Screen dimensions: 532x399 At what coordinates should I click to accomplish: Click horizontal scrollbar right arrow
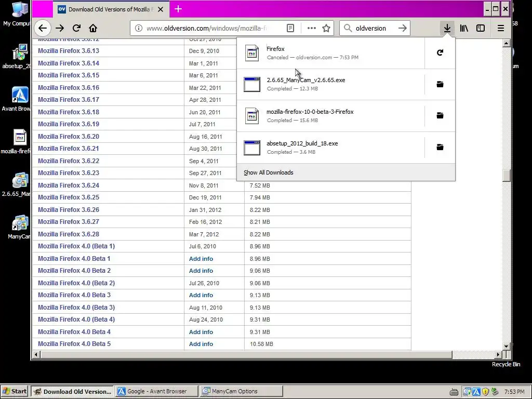[x=498, y=354]
